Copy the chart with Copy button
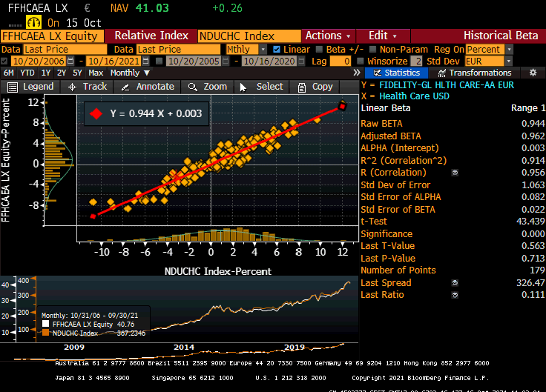This screenshot has width=546, height=392. point(315,87)
